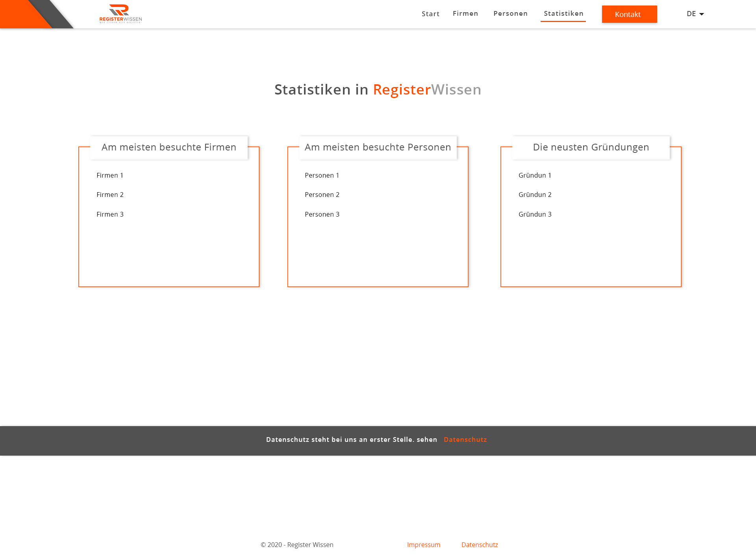Click the Am meisten besuchte Firmen heading

[x=169, y=147]
